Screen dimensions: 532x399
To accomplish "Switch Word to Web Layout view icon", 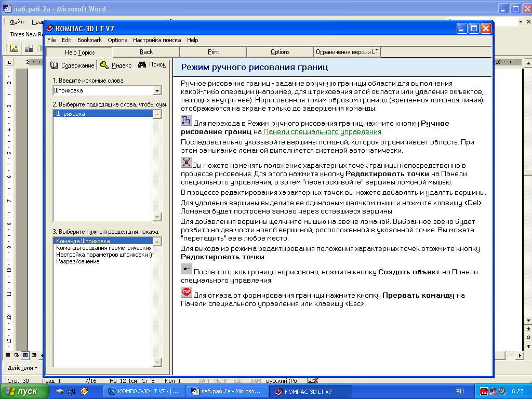I will (16, 355).
